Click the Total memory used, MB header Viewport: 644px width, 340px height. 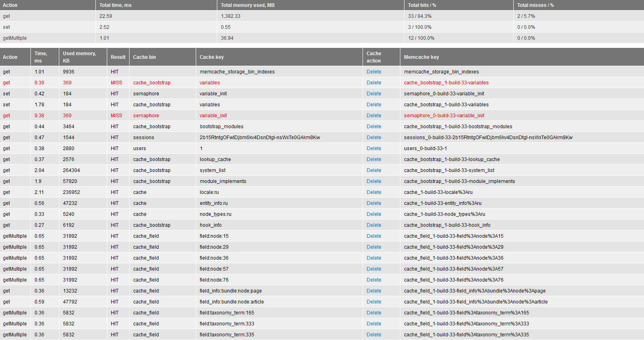tap(248, 5)
